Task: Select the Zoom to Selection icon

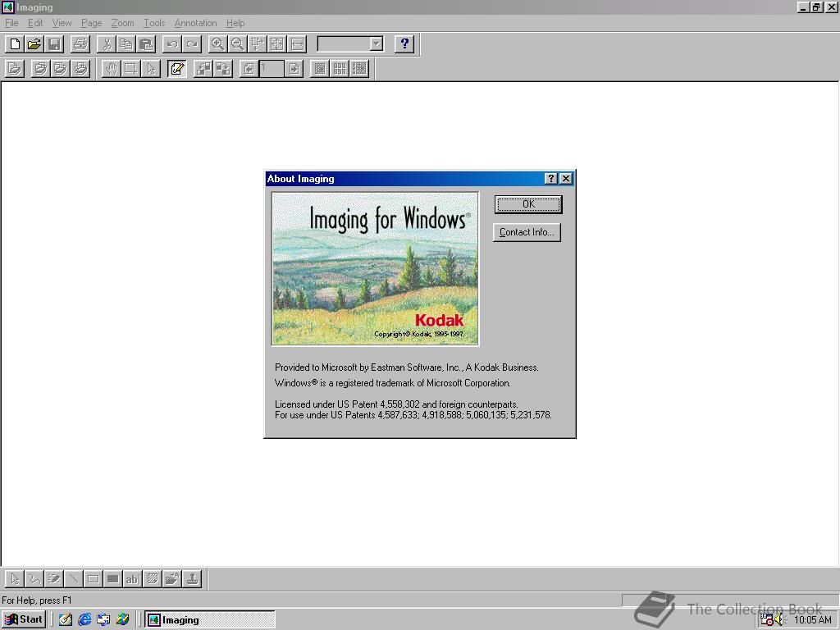Action: click(257, 44)
